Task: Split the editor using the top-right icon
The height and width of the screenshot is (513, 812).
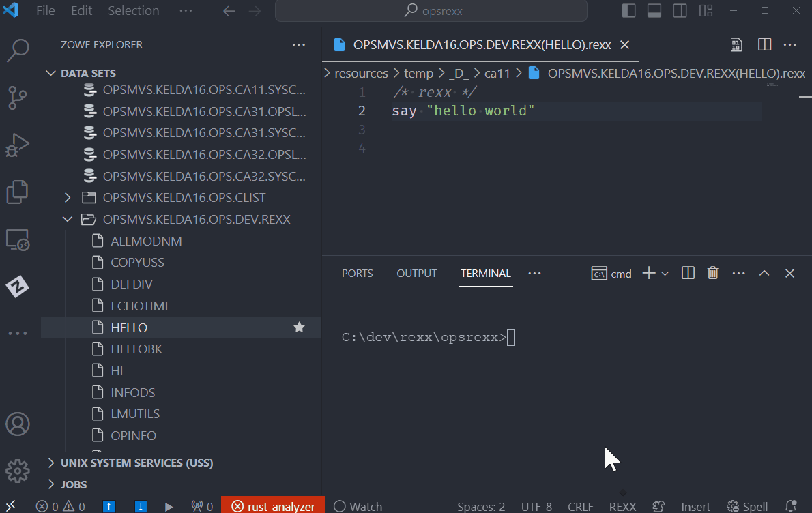Action: click(764, 44)
